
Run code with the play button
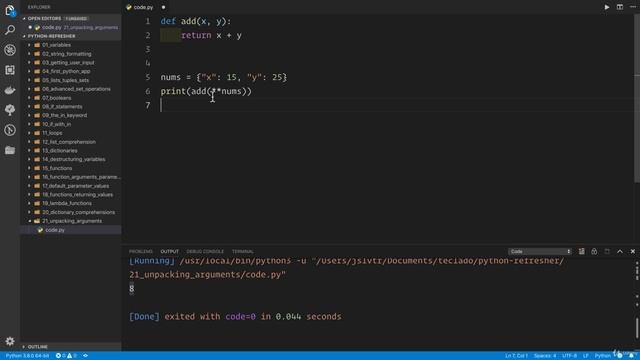coord(607,7)
